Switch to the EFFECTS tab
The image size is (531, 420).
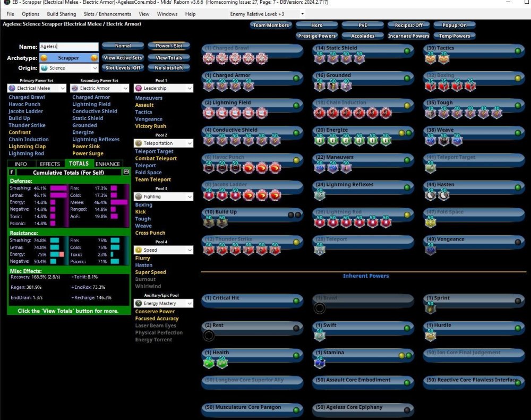point(50,164)
